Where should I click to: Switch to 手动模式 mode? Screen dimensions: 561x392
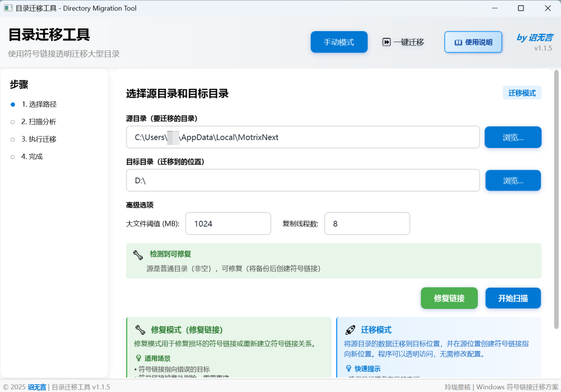(x=339, y=42)
